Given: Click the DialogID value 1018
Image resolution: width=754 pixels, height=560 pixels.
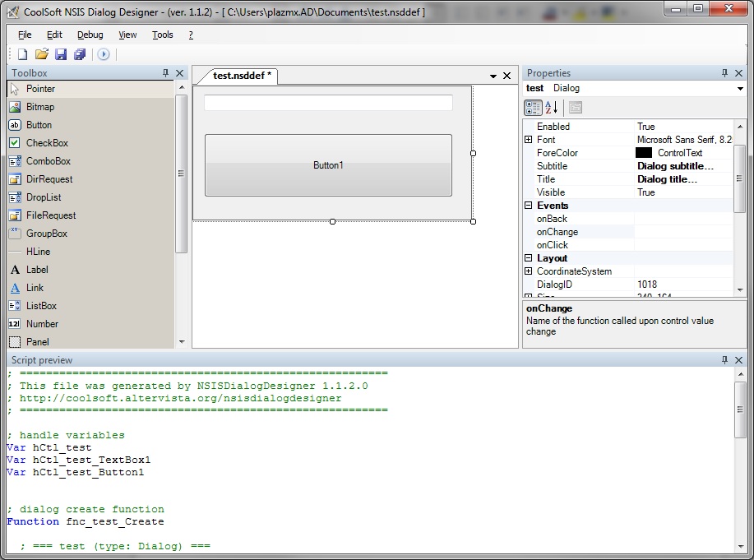Looking at the screenshot, I should coord(683,285).
